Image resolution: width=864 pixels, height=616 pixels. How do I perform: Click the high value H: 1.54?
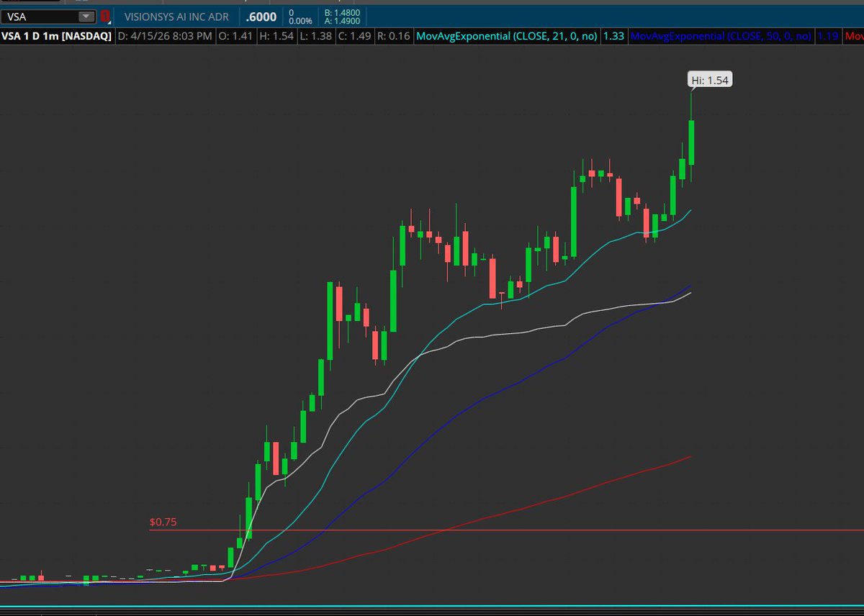[x=278, y=35]
